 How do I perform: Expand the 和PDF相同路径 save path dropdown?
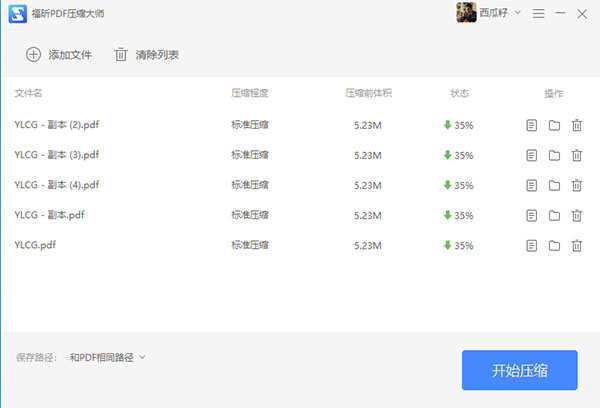[142, 357]
